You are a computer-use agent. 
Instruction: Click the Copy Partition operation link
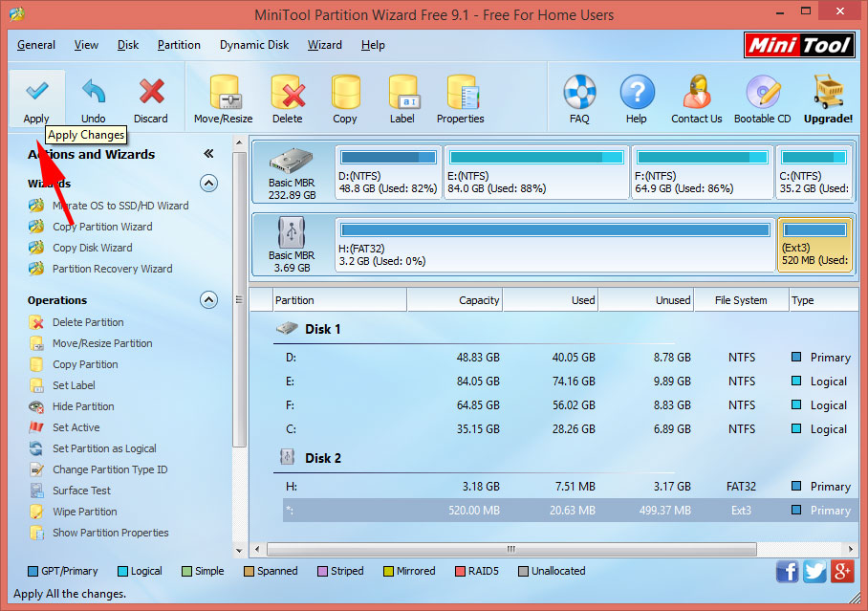(x=85, y=364)
